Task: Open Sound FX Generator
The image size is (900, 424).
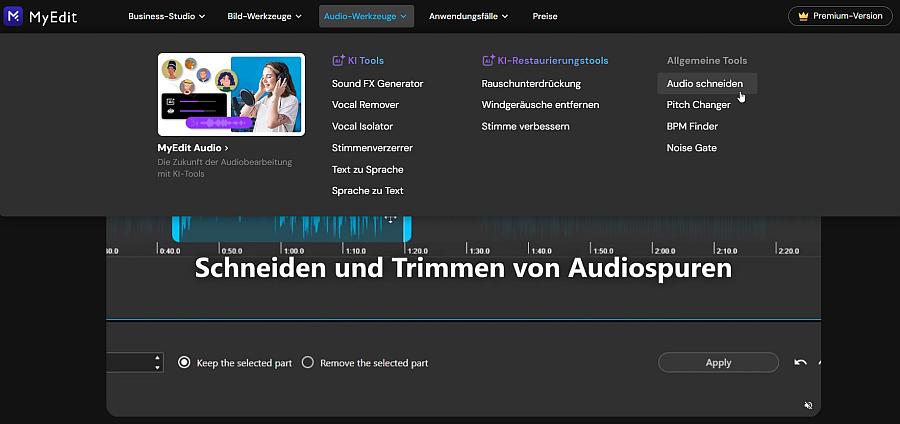Action: (378, 84)
